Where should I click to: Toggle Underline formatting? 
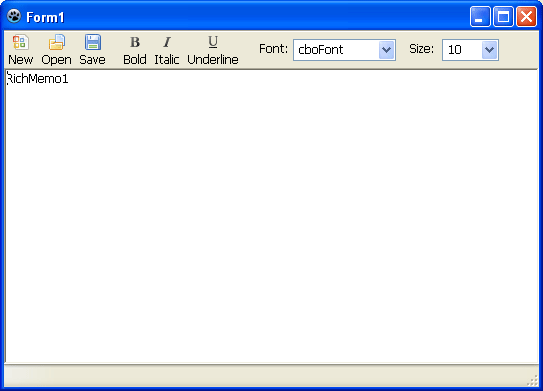tap(213, 50)
